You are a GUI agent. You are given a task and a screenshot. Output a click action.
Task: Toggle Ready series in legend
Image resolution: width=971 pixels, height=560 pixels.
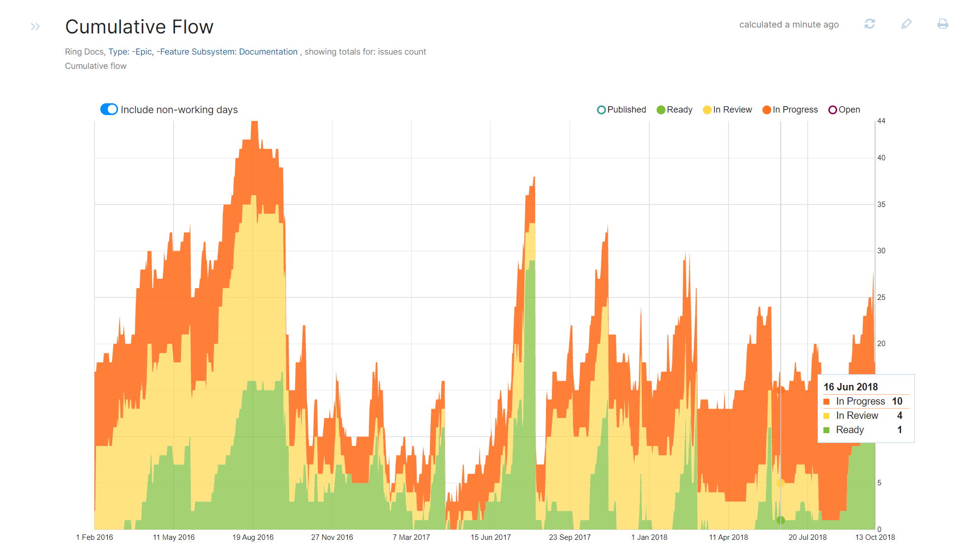click(x=674, y=110)
